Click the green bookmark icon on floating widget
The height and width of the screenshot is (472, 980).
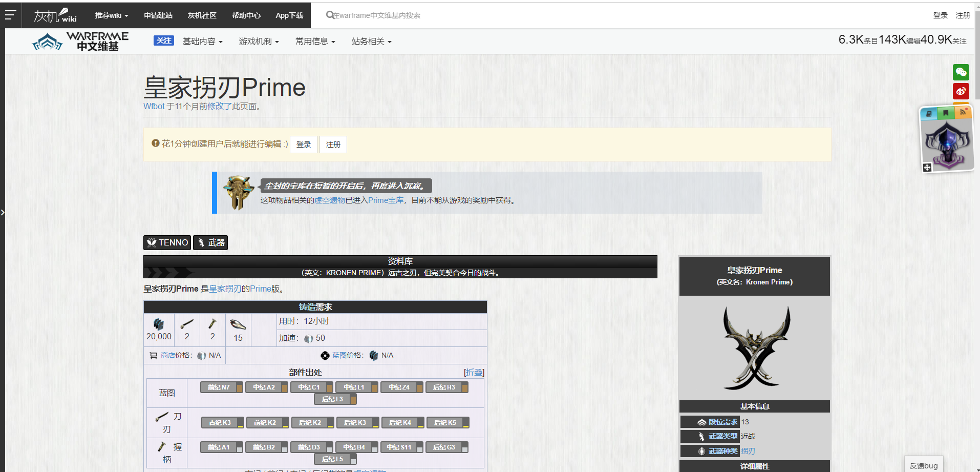(946, 113)
